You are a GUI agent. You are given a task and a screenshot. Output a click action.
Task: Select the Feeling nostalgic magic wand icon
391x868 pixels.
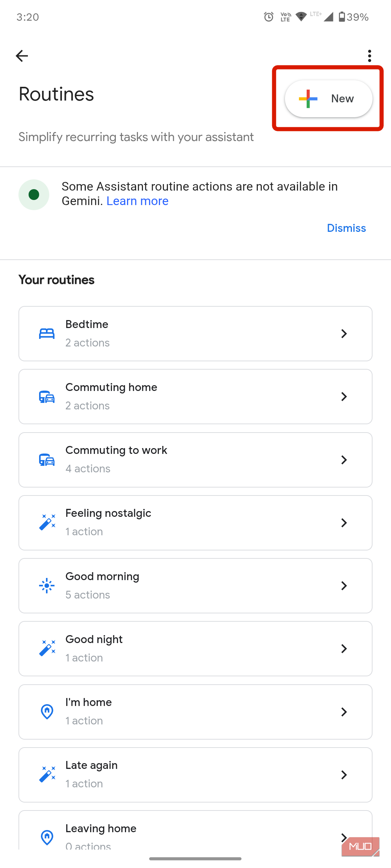coord(47,522)
